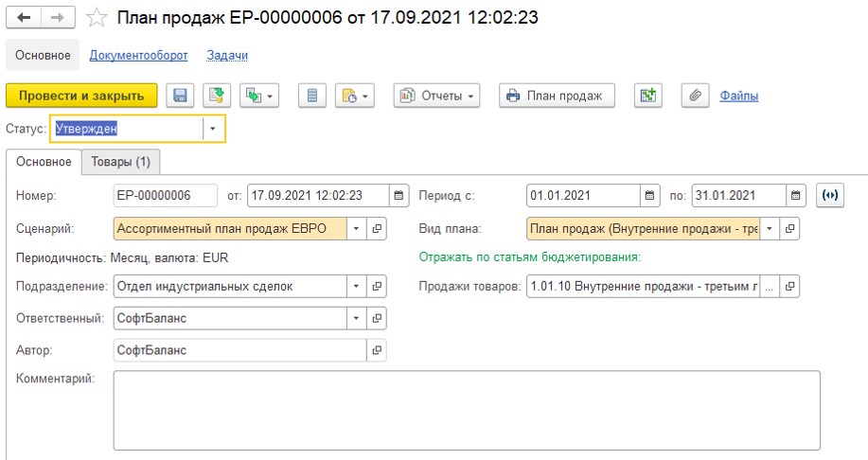Screen dimensions: 868x460
Task: Click the Вид плана field
Action: (644, 229)
